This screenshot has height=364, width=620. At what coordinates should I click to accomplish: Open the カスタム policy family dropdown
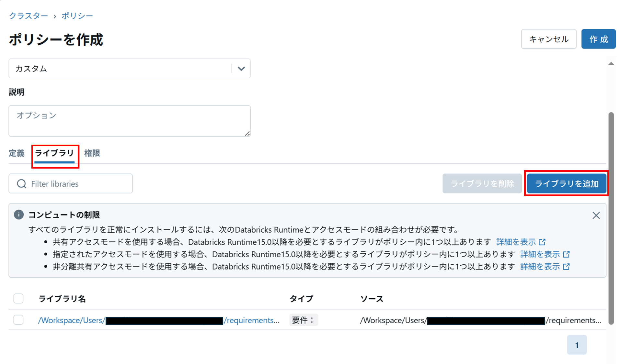[130, 68]
